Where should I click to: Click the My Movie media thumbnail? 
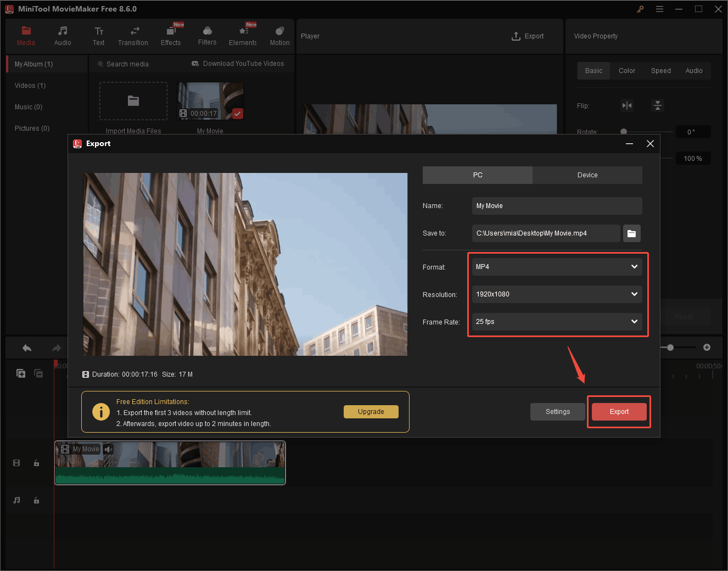click(210, 101)
